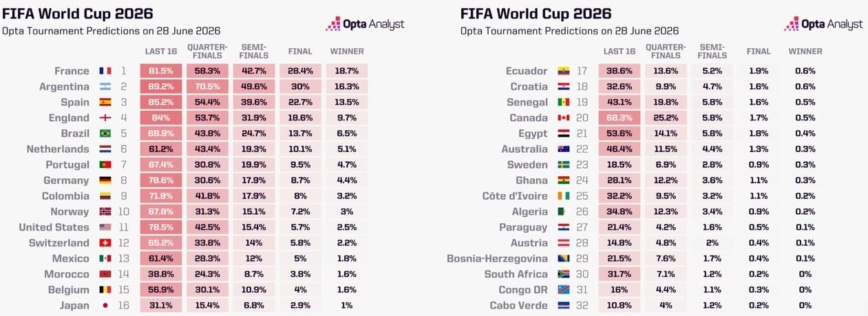The image size is (868, 316).
Task: Click the Argentina flag icon
Action: 105,87
